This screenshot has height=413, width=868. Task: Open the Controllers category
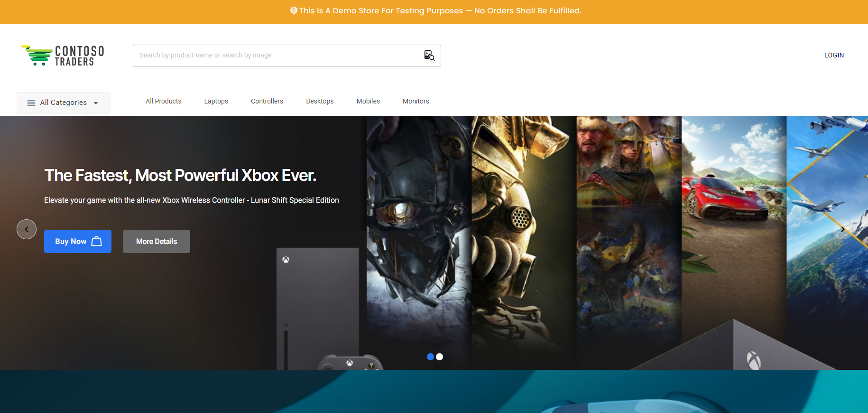coord(267,101)
